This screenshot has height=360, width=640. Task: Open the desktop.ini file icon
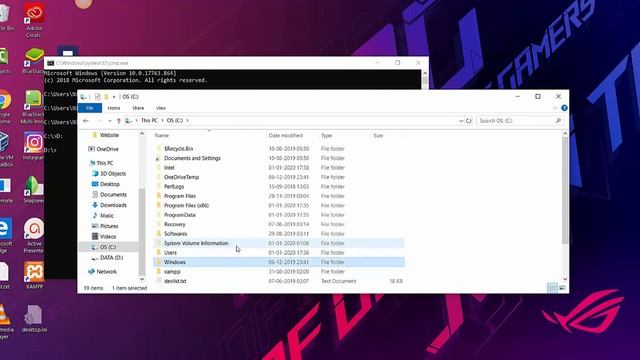tap(34, 319)
